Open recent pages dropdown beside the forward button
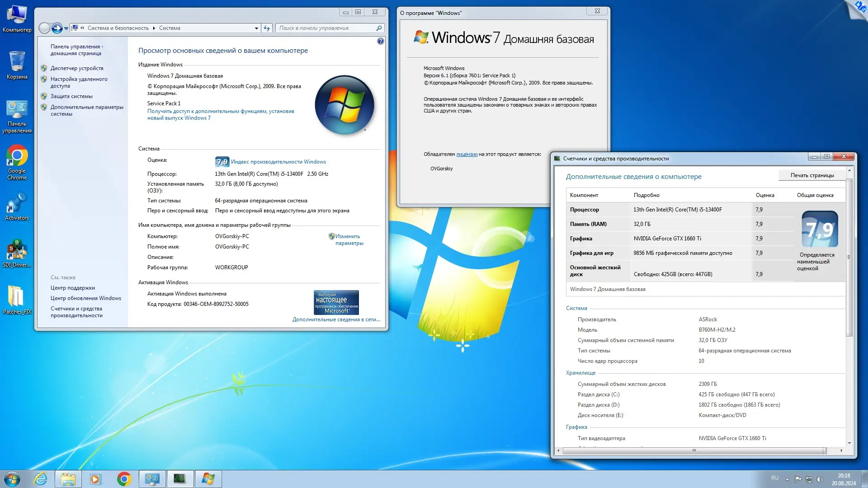The height and width of the screenshot is (488, 868). (66, 28)
